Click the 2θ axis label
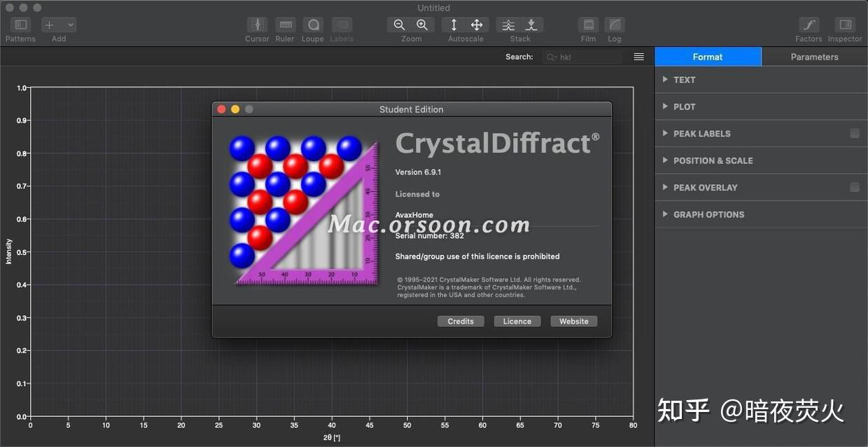 click(332, 438)
